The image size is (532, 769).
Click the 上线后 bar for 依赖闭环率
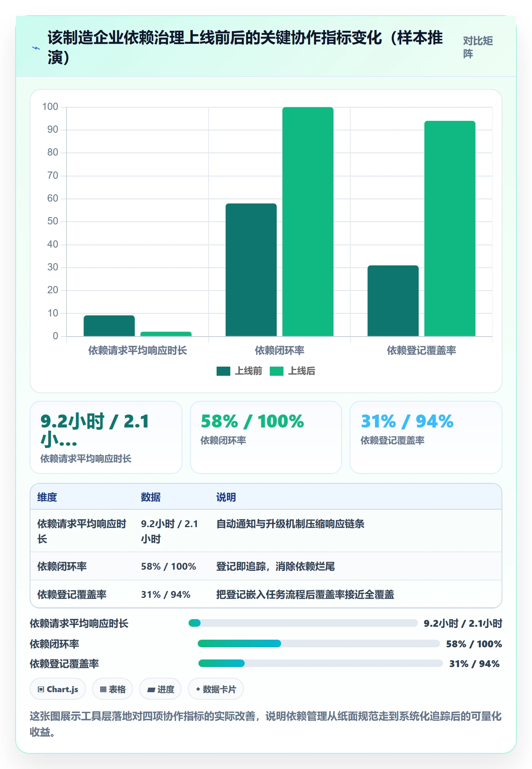(308, 222)
